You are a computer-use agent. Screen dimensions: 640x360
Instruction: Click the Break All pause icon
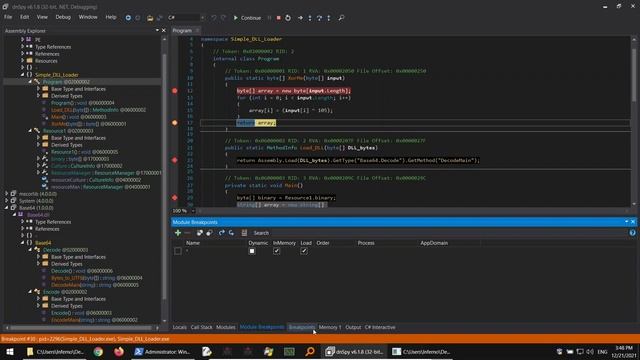tap(269, 18)
